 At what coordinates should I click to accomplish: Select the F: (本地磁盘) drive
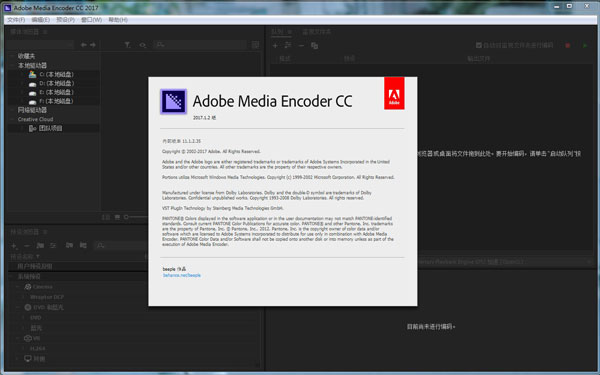coord(57,101)
